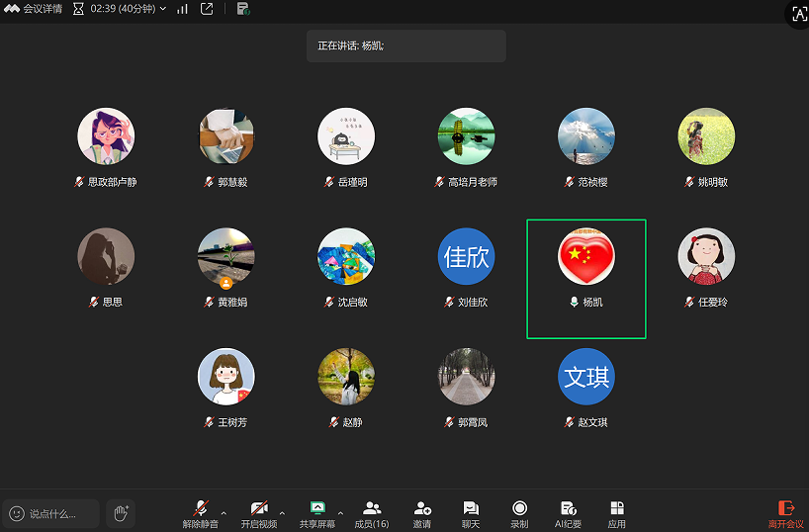Select 杨凯's avatar with the red heart flag
Viewport: 809px width, 532px height.
point(586,256)
